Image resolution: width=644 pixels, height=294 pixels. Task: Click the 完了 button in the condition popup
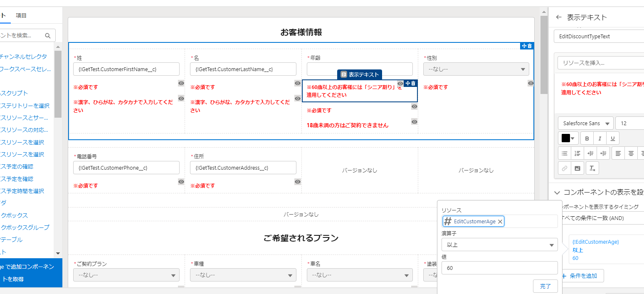545,286
